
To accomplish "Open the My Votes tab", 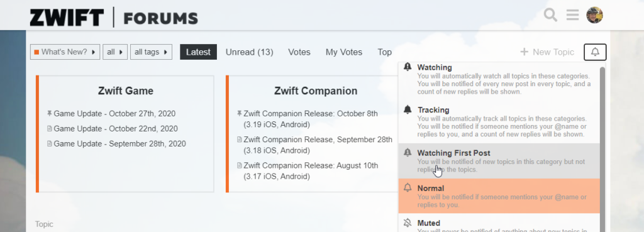I will pos(344,52).
